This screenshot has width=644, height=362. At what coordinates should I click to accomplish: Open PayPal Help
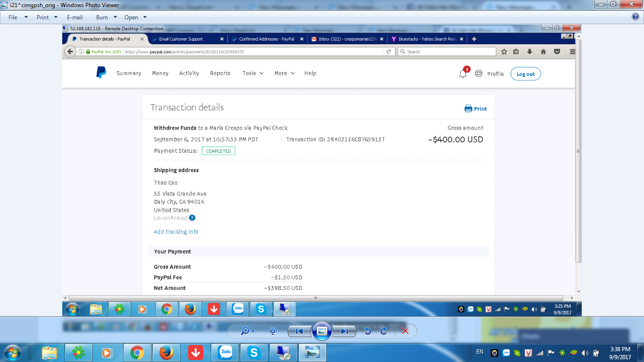310,73
